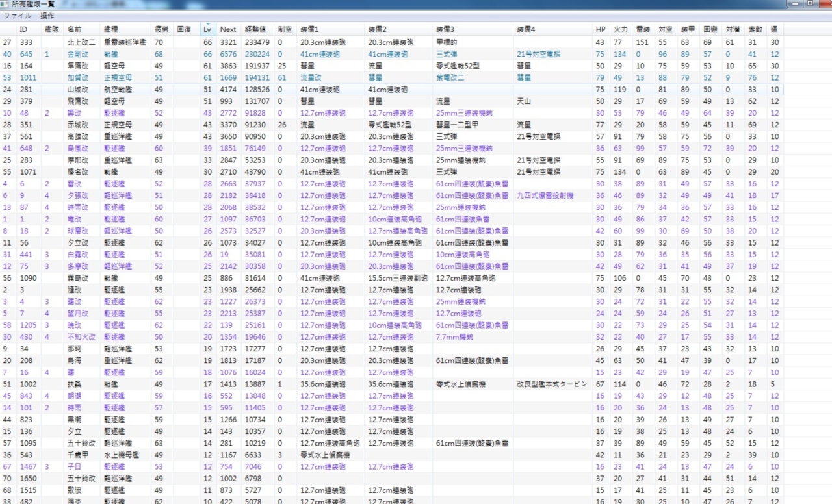The width and height of the screenshot is (832, 504).
Task: Sort ships by 経験値 column
Action: [x=255, y=29]
